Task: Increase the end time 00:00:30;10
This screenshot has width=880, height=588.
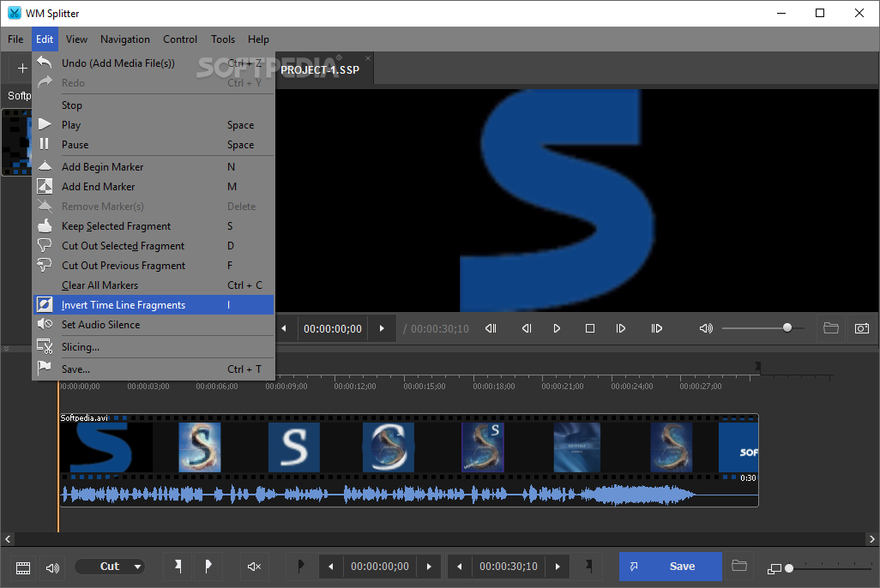Action: (558, 567)
